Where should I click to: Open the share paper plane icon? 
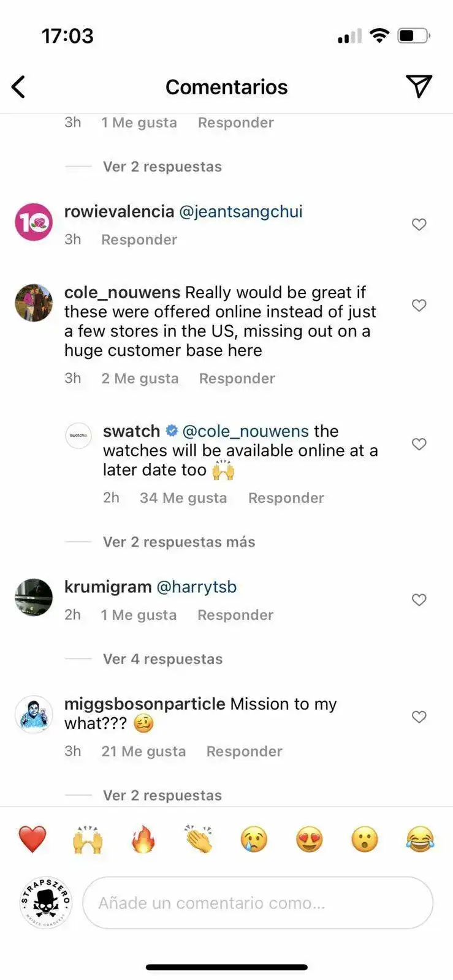click(419, 86)
